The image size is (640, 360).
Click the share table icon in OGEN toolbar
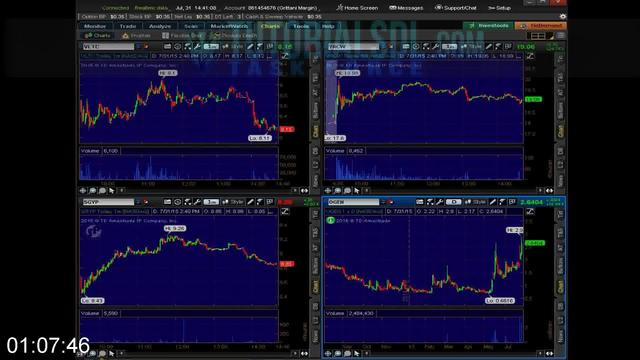tap(420, 202)
